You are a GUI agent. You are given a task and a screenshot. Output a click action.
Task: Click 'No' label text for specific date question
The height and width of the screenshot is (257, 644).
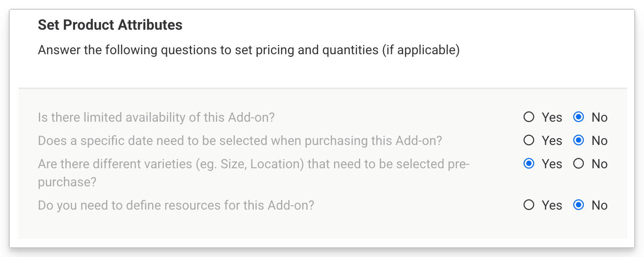tap(599, 141)
